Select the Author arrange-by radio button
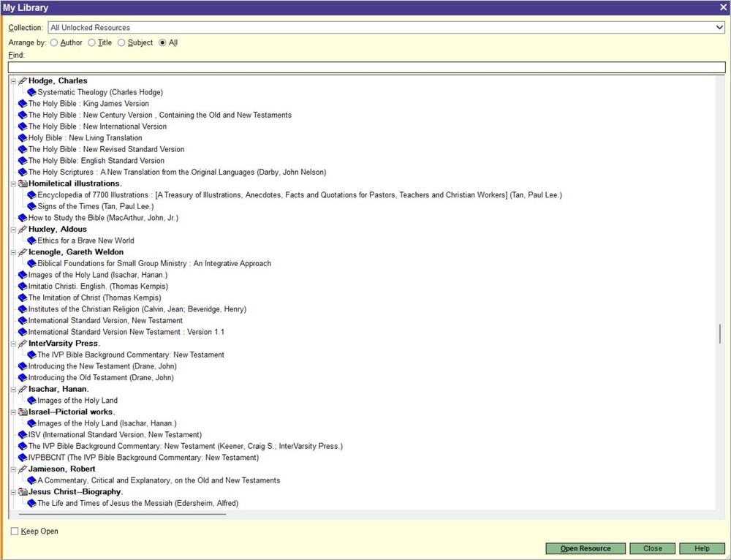Viewport: 731px width, 560px height. [x=54, y=42]
